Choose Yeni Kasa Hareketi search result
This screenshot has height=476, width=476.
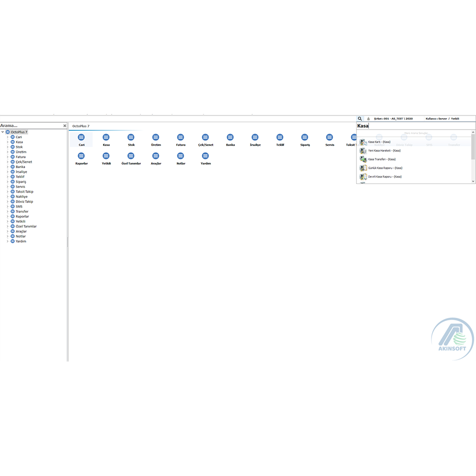pyautogui.click(x=384, y=151)
